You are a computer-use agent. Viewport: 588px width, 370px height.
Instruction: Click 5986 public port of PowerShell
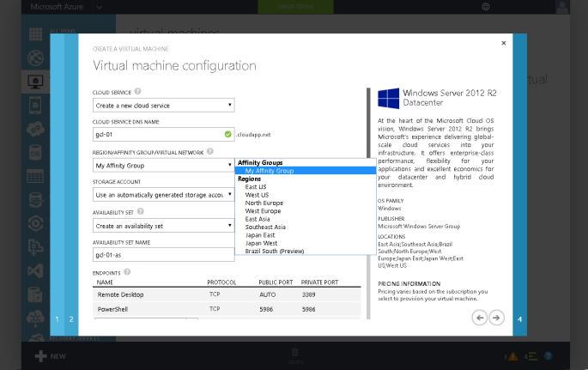(266, 309)
